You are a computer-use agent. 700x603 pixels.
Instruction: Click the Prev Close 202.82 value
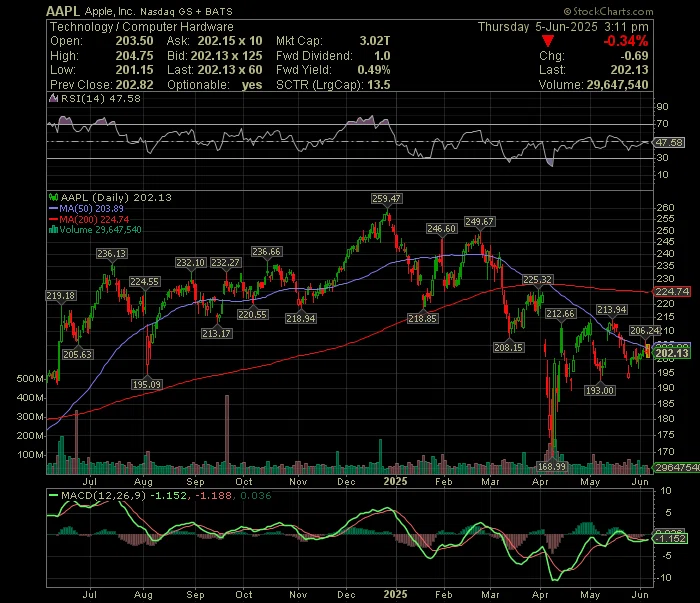(134, 85)
